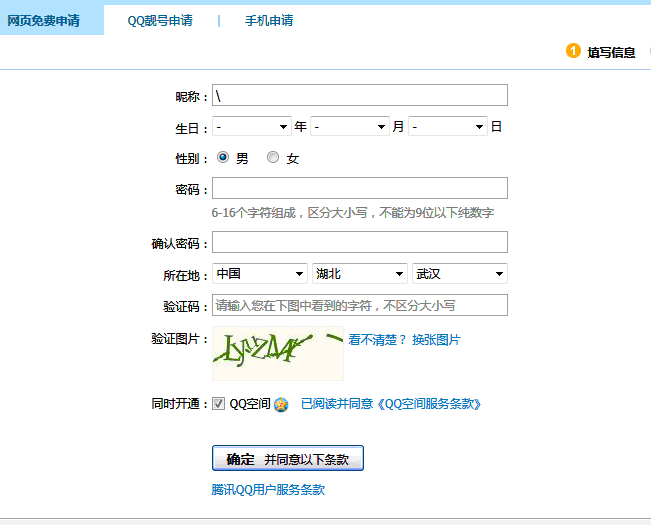
Task: Open the 湖北 province dropdown
Action: [360, 273]
